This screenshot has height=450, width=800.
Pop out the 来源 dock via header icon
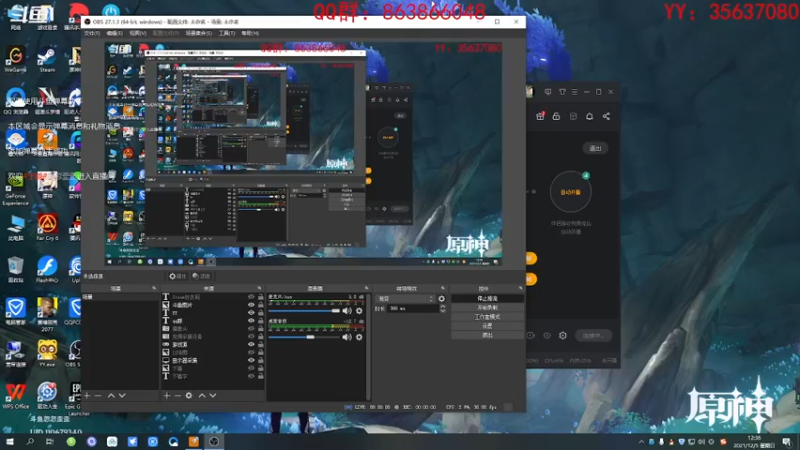259,288
